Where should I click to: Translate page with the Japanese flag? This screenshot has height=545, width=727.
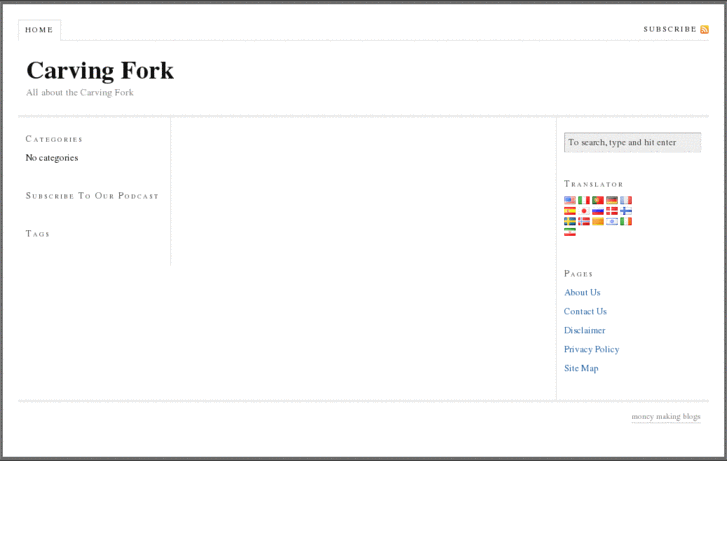[x=584, y=211]
